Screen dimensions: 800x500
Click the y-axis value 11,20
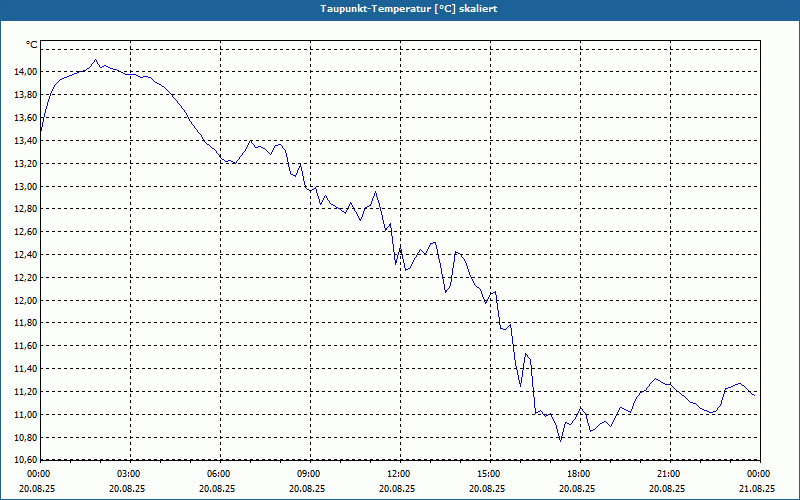[x=26, y=392]
